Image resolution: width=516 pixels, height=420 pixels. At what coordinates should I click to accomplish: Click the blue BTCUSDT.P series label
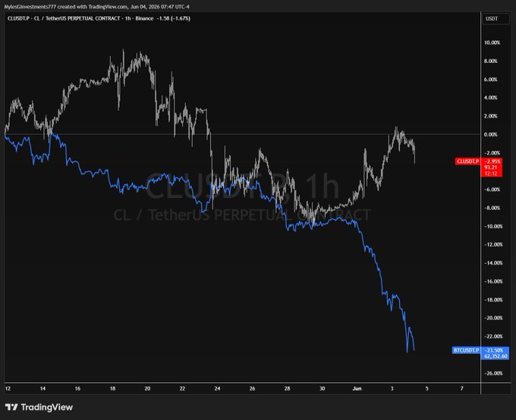pos(467,350)
